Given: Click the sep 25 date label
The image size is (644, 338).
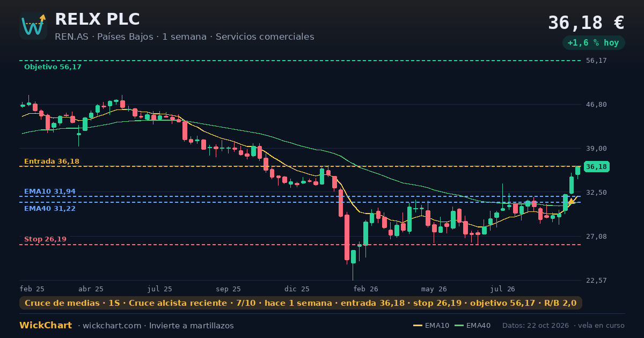Looking at the screenshot, I should point(228,289).
